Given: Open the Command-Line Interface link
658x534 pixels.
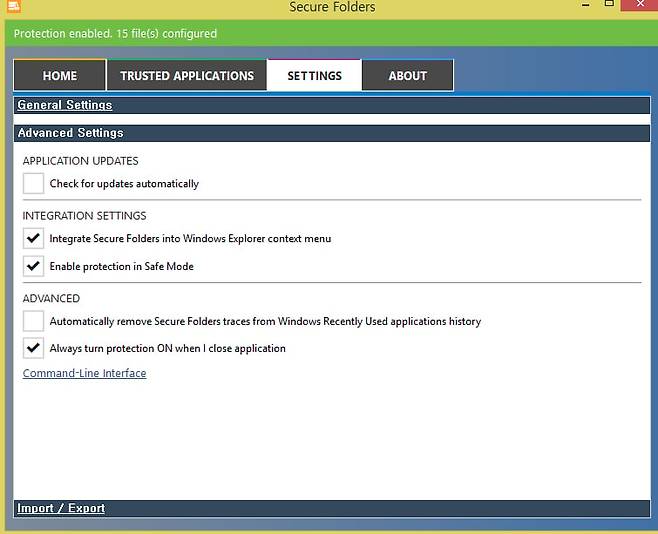Looking at the screenshot, I should pos(84,374).
